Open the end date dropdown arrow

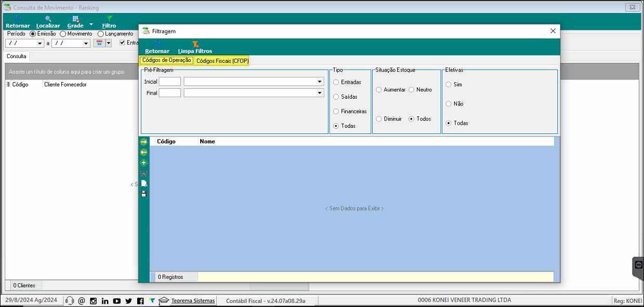pos(86,44)
